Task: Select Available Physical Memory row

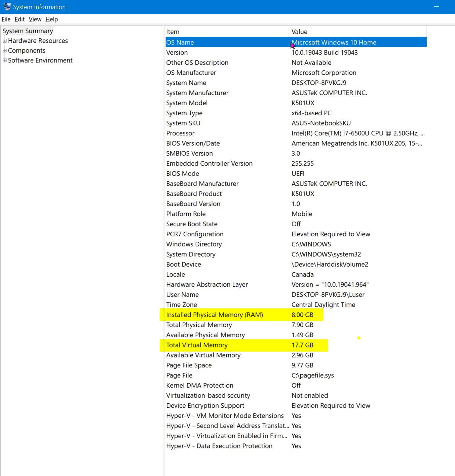Action: click(x=296, y=335)
